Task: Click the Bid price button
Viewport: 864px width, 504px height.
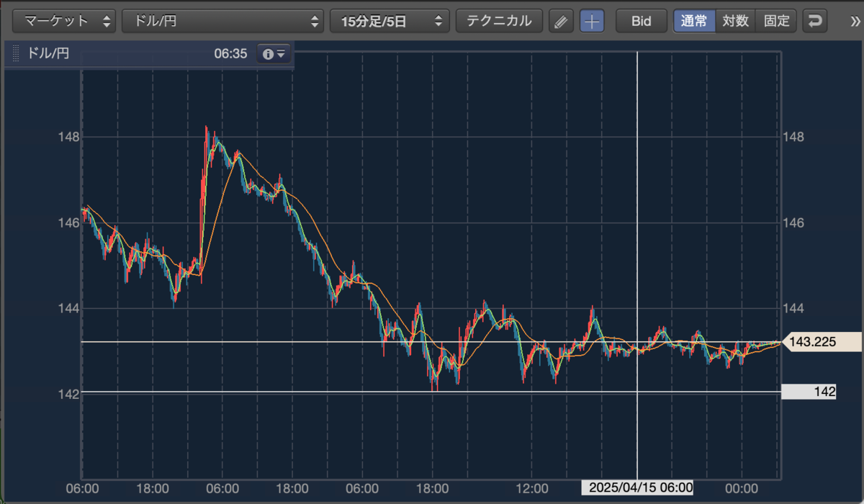Action: [x=641, y=21]
